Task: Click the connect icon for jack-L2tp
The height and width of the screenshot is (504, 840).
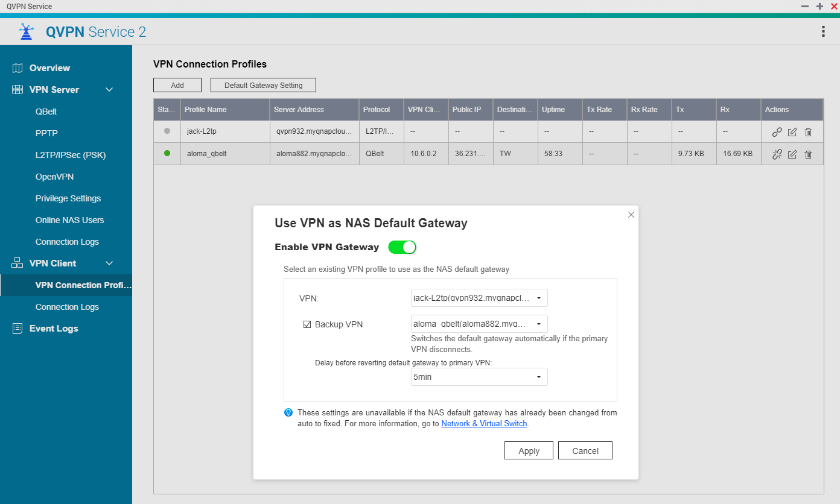Action: pyautogui.click(x=777, y=132)
